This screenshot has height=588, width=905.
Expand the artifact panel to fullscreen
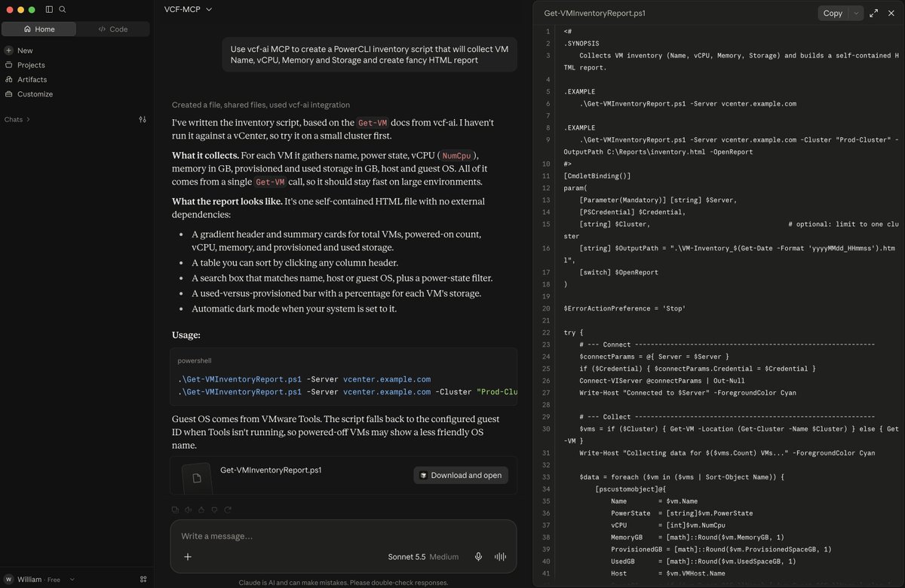[874, 13]
